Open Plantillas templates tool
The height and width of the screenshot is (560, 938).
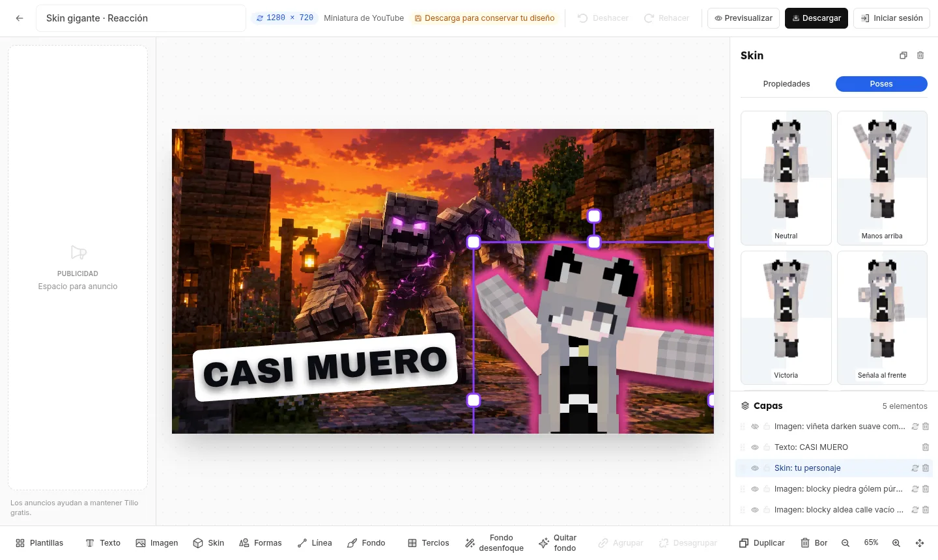click(40, 543)
